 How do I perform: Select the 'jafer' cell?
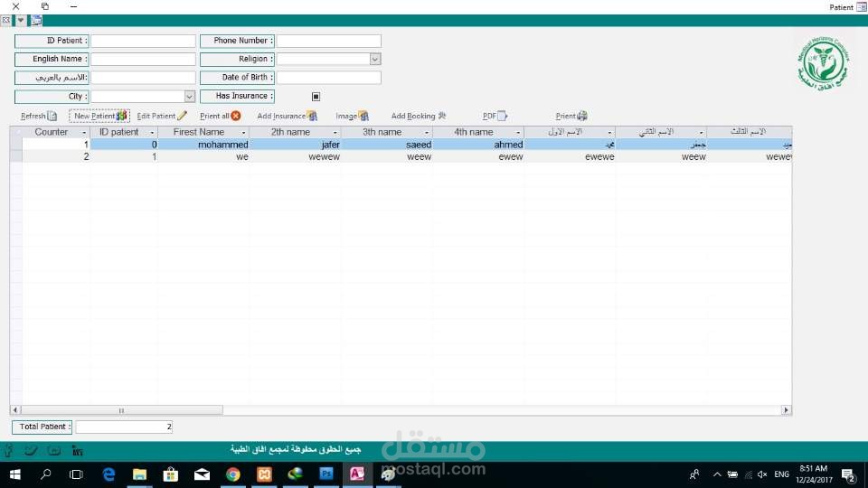click(x=295, y=145)
